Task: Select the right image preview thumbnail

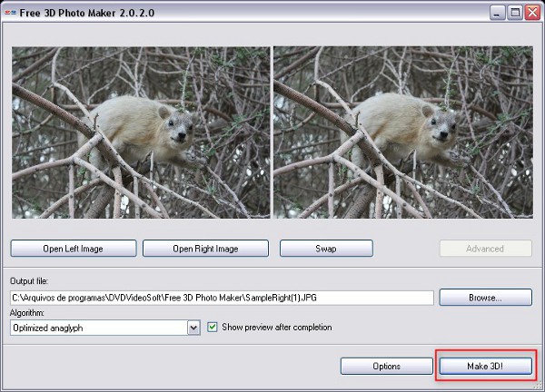Action: pyautogui.click(x=403, y=132)
